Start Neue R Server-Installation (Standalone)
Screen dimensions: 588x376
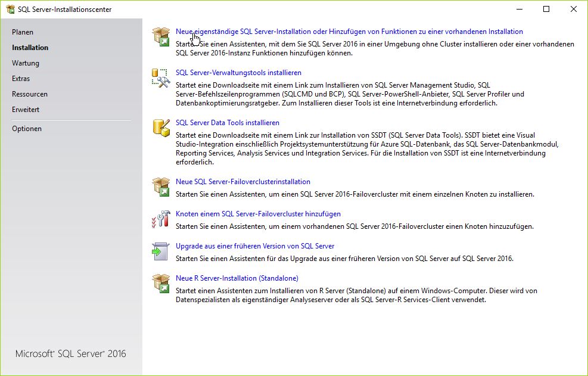point(237,278)
